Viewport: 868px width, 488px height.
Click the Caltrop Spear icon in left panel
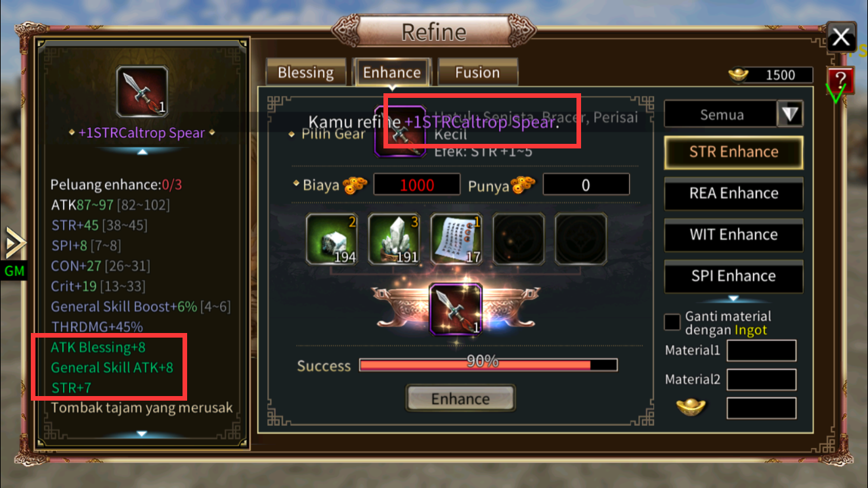[x=142, y=93]
